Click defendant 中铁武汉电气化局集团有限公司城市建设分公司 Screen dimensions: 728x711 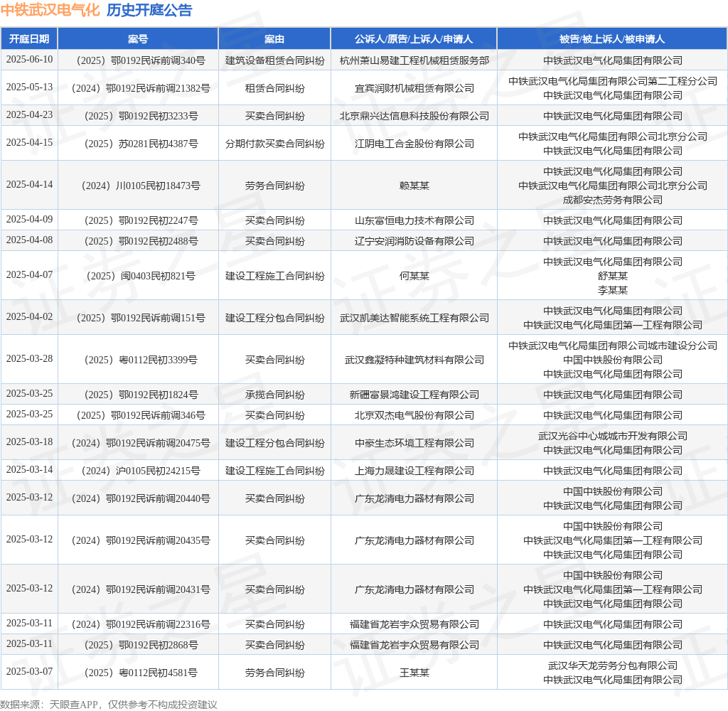click(x=612, y=346)
